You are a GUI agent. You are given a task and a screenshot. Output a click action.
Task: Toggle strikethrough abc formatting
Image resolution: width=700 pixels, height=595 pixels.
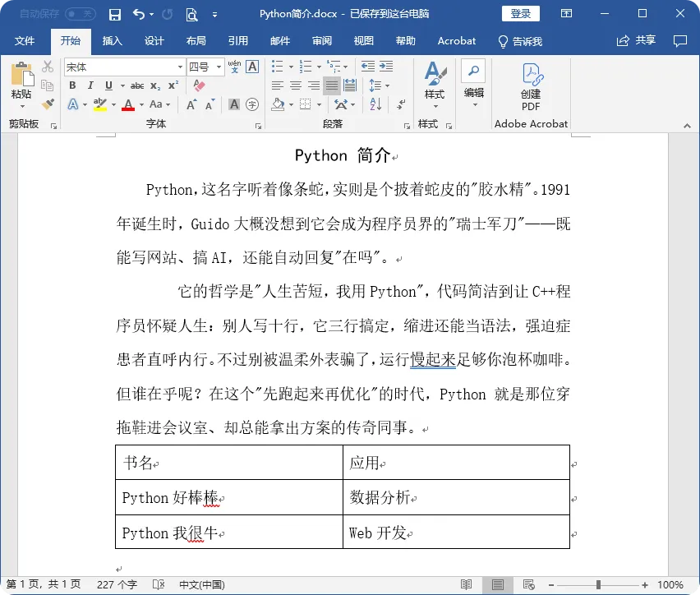(x=137, y=85)
